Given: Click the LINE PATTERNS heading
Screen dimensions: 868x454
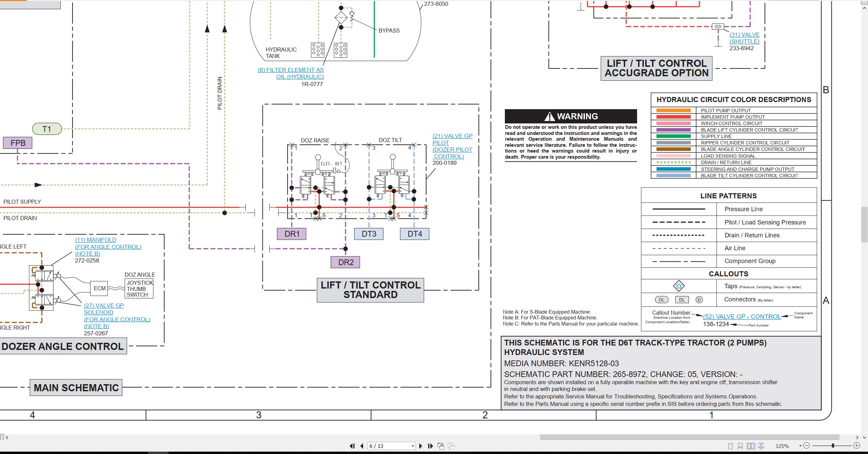Looking at the screenshot, I should pos(728,196).
